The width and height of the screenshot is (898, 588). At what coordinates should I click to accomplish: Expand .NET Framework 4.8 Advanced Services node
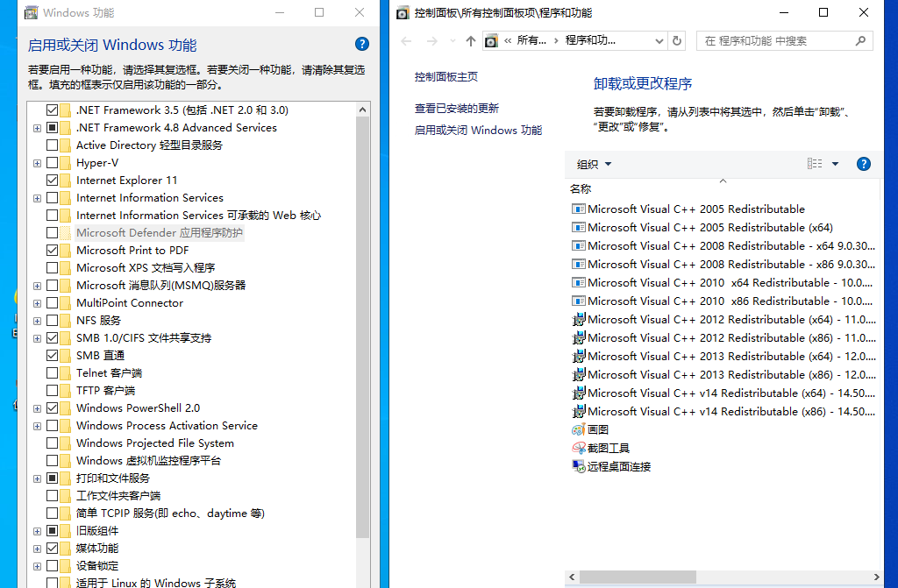37,128
